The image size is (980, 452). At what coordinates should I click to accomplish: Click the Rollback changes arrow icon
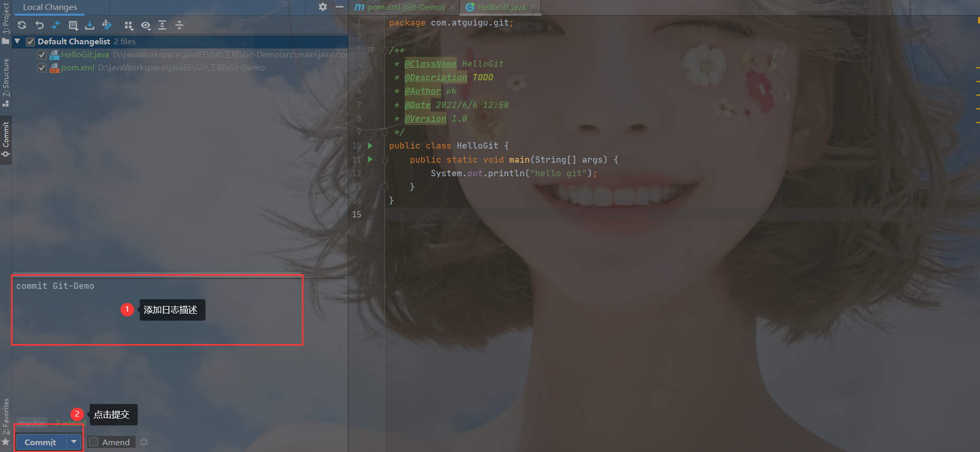point(39,25)
